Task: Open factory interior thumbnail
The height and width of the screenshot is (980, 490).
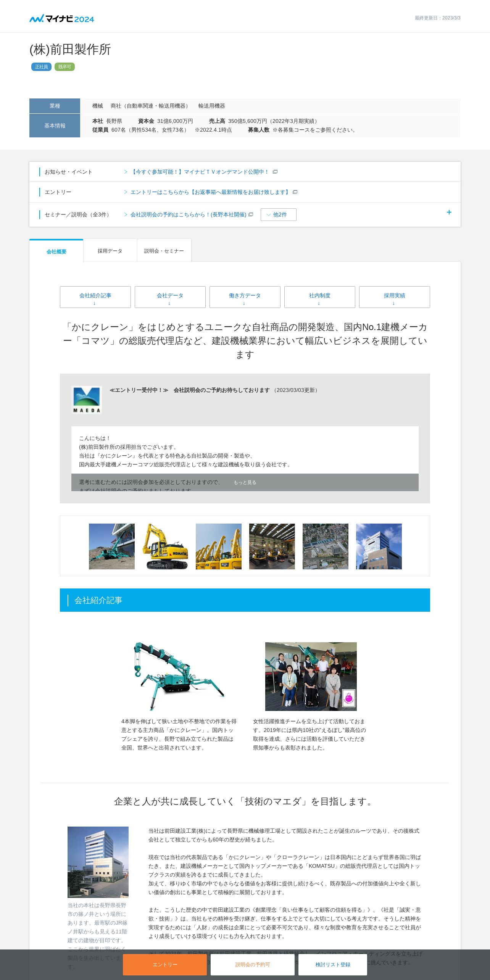Action: (x=272, y=546)
